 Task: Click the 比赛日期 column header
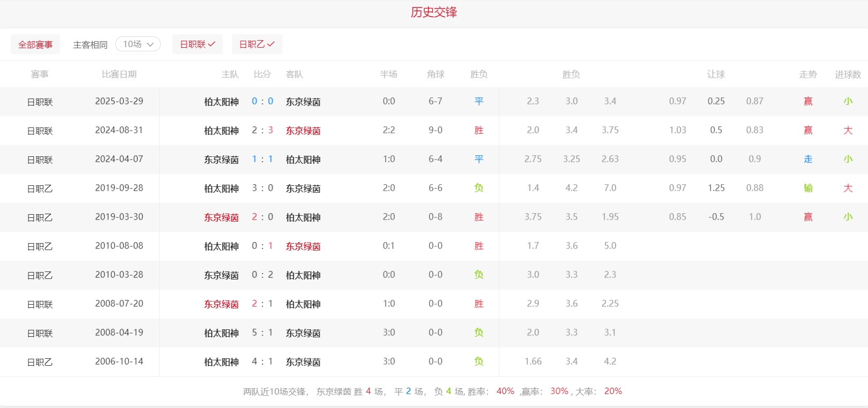pyautogui.click(x=119, y=74)
